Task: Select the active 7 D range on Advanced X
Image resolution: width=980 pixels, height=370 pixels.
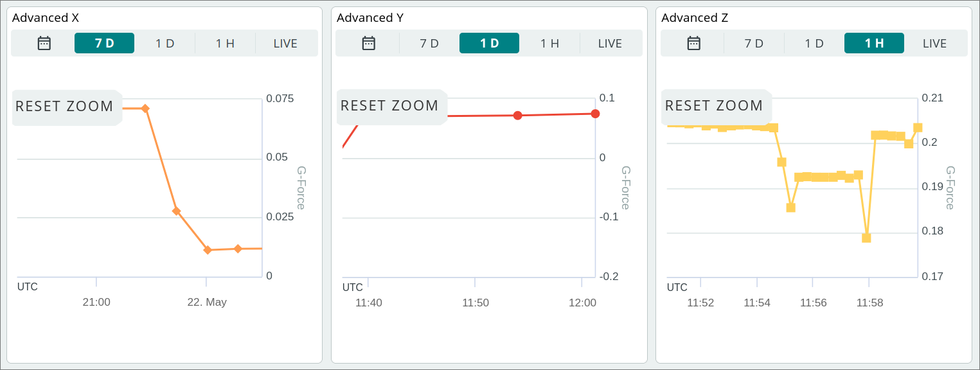Action: (x=104, y=43)
